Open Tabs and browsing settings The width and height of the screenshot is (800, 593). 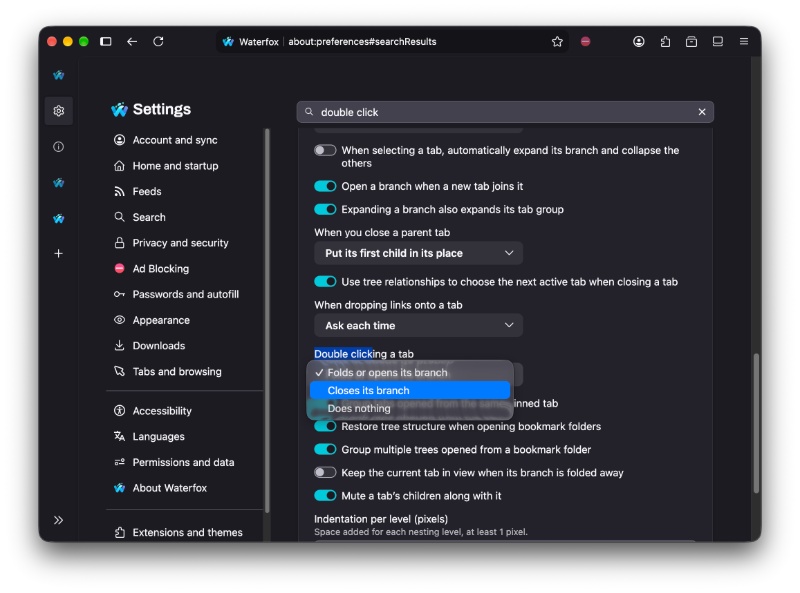coord(168,372)
